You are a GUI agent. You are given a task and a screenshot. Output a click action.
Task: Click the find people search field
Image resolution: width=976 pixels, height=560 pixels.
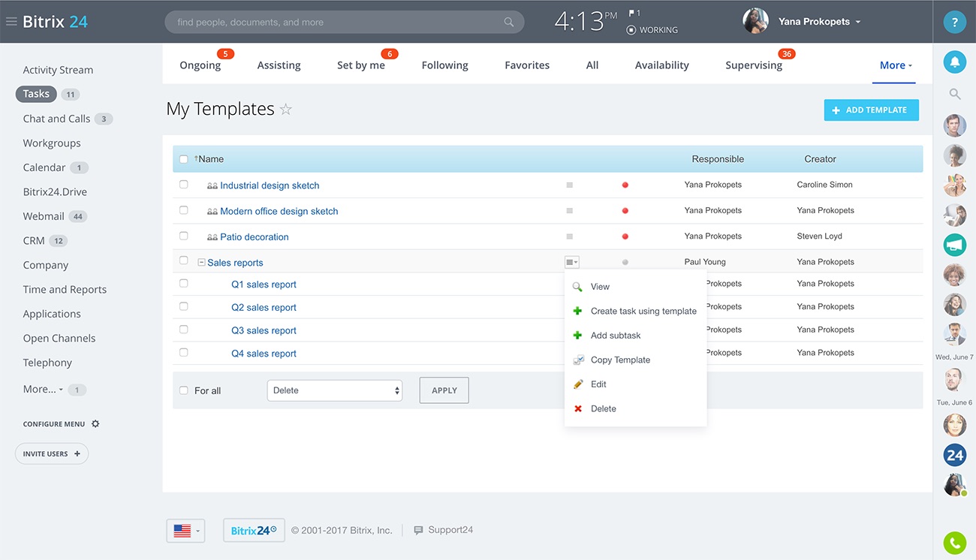click(338, 23)
